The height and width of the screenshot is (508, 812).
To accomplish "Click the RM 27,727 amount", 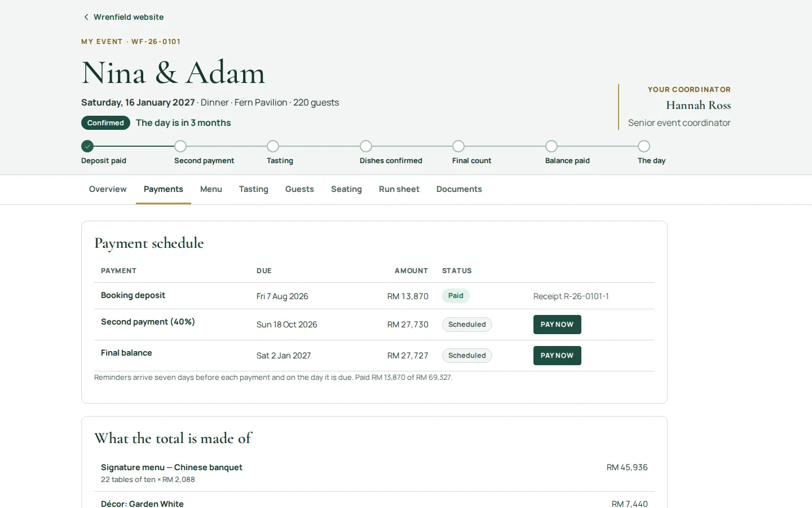I will tap(408, 356).
